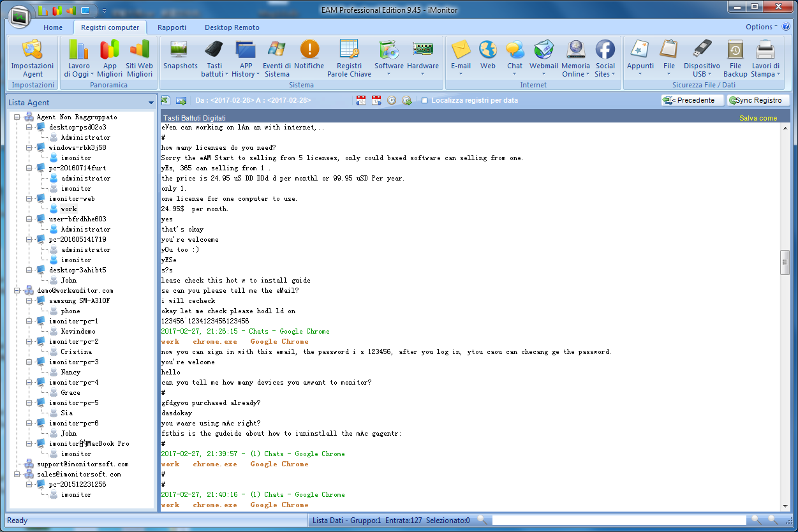Viewport: 798px width, 532px height.
Task: Click the Precedente button
Action: [x=692, y=100]
